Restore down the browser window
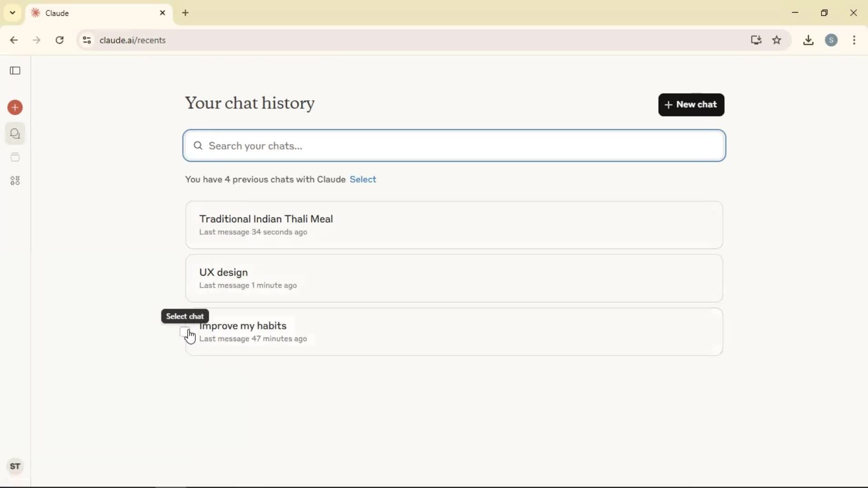This screenshot has height=488, width=868. (x=824, y=13)
